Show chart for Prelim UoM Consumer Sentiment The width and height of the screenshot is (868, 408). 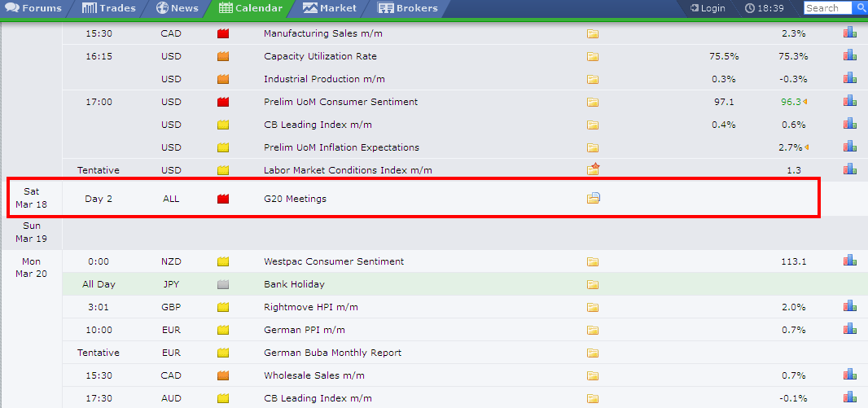(850, 101)
